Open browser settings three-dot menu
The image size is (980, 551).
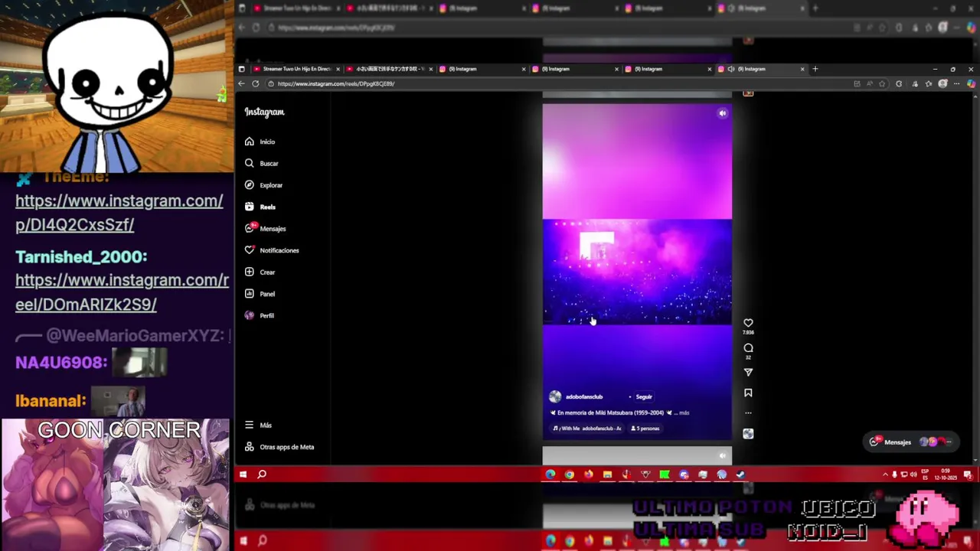pyautogui.click(x=957, y=83)
